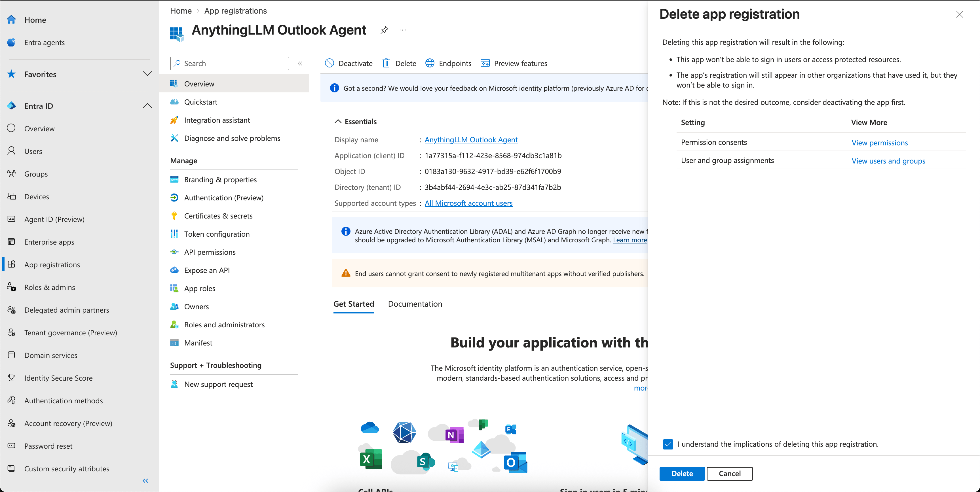Viewport: 980px width, 492px height.
Task: Uncheck the delete implications acknowledgment
Action: pyautogui.click(x=668, y=444)
